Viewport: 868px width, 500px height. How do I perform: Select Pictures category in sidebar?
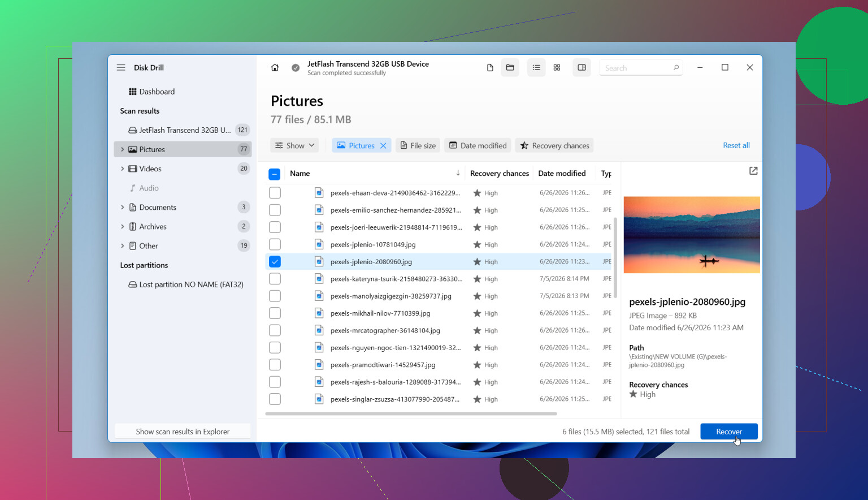(183, 149)
